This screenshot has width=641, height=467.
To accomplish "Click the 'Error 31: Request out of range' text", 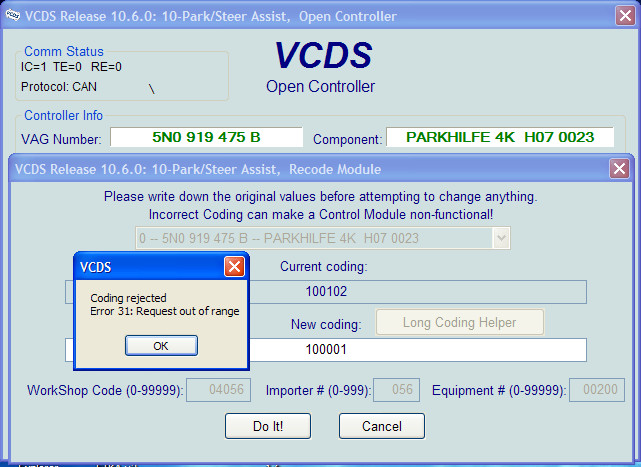I will click(165, 311).
